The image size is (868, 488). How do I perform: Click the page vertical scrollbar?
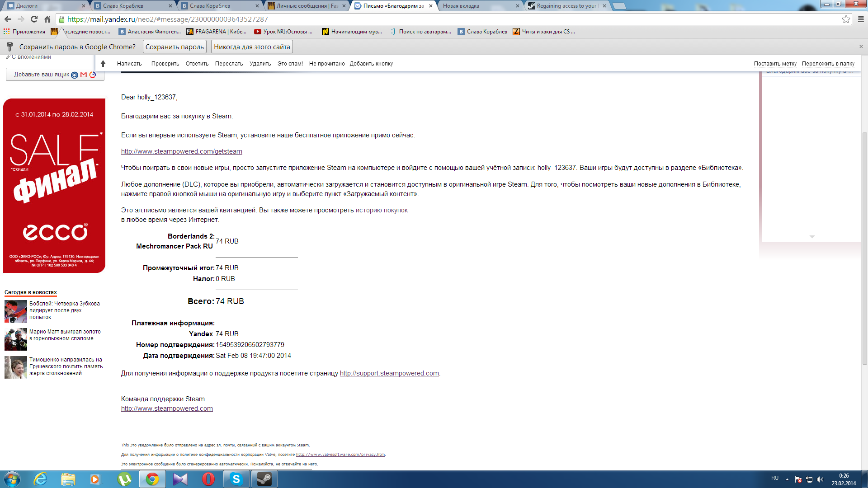pyautogui.click(x=864, y=248)
